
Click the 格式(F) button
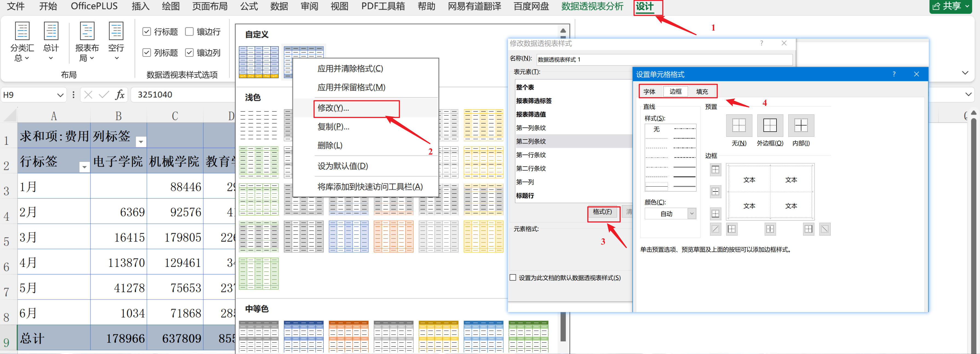pos(602,212)
